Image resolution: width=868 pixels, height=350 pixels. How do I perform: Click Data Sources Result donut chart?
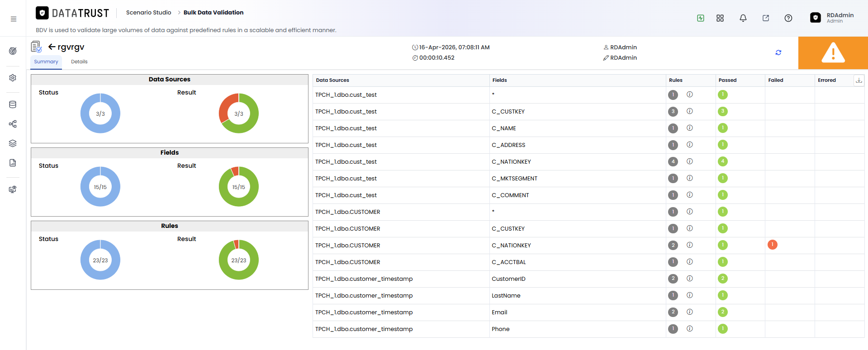[x=239, y=114]
